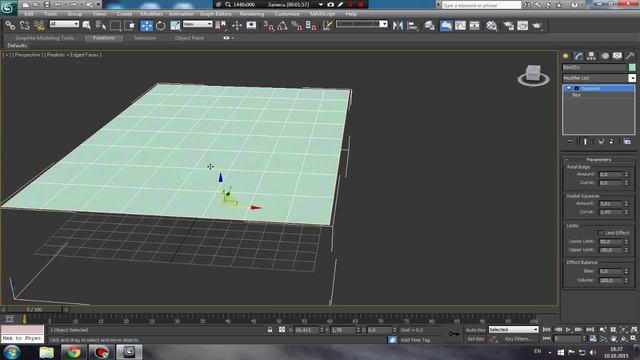The width and height of the screenshot is (640, 360).
Task: Click Add Time Tag
Action: click(x=415, y=340)
